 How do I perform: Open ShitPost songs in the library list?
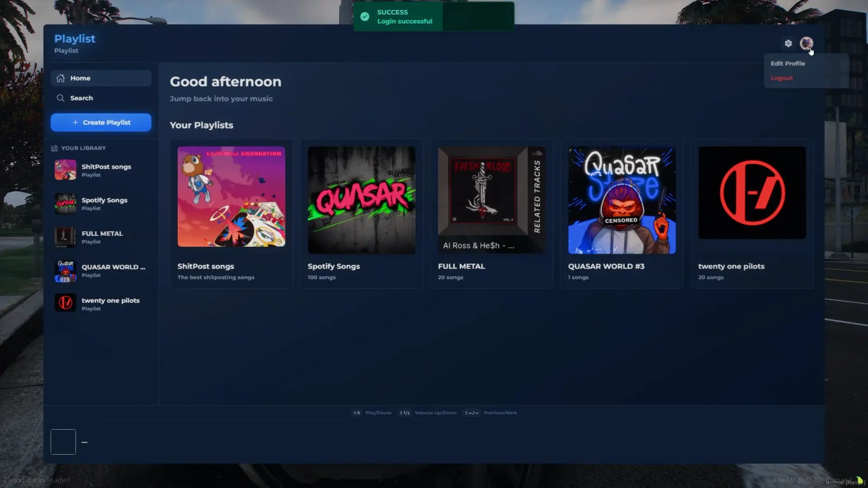[101, 170]
